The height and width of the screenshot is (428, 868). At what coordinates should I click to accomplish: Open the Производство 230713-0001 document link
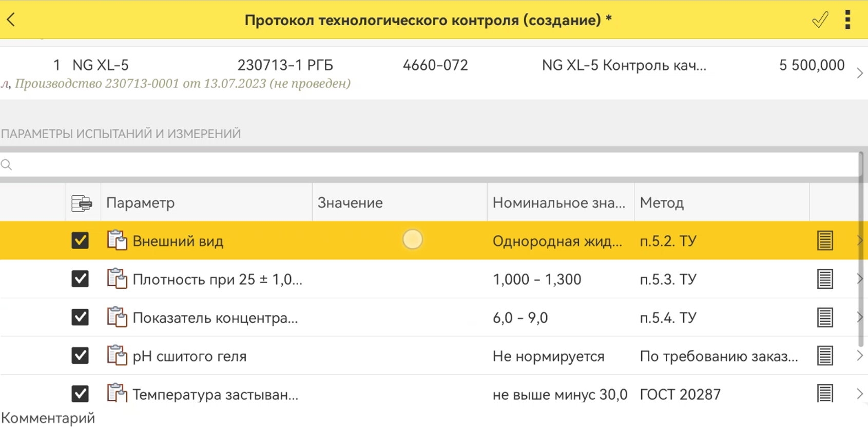click(x=182, y=83)
